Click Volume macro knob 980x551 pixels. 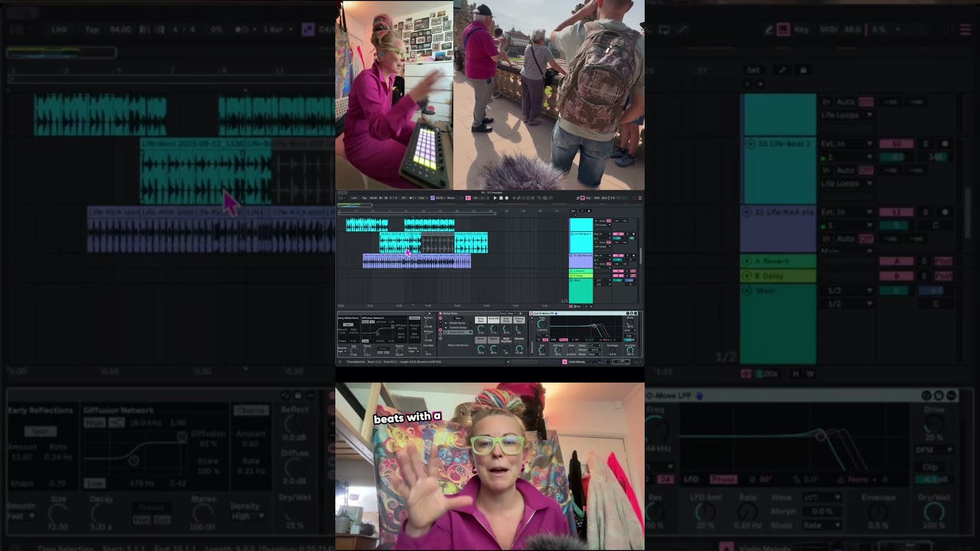coord(519,349)
